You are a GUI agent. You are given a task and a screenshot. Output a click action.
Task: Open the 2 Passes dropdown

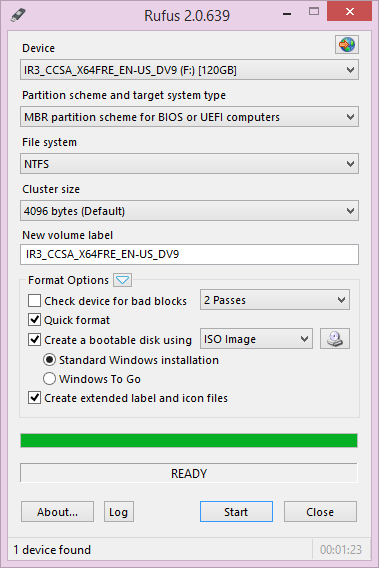pyautogui.click(x=275, y=300)
